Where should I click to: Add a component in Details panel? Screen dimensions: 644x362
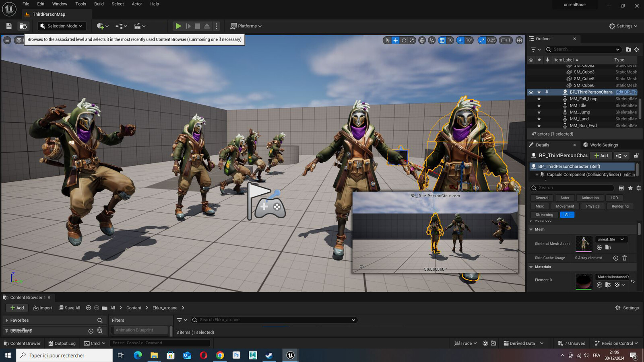coord(601,156)
